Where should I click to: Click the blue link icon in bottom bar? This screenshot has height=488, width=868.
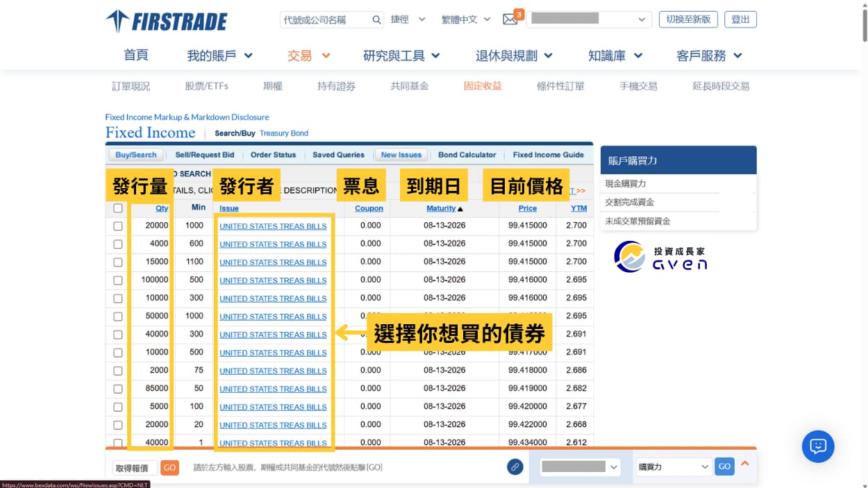[x=515, y=467]
